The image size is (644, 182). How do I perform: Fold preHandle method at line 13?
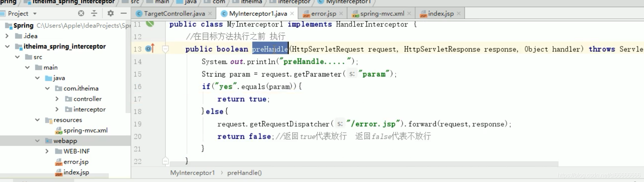click(165, 49)
